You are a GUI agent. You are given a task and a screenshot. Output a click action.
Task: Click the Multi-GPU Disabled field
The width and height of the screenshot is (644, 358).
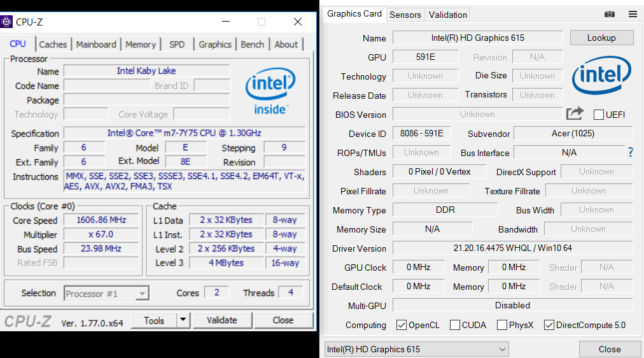point(512,305)
